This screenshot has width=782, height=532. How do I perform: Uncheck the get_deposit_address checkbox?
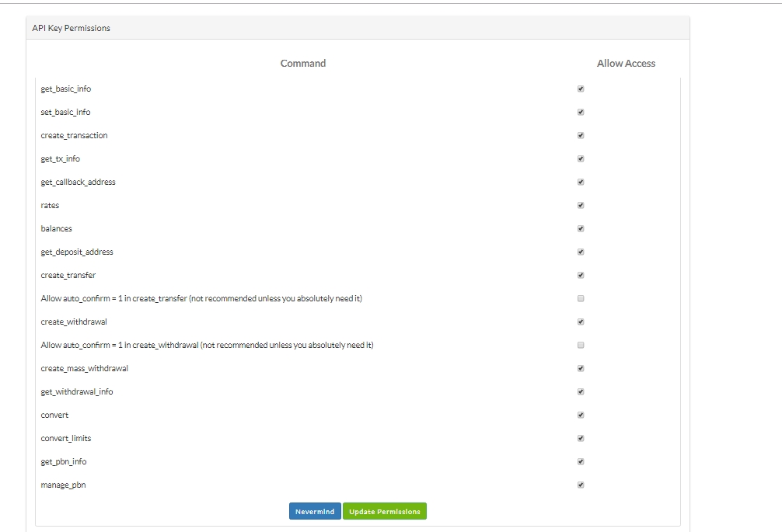click(x=581, y=252)
